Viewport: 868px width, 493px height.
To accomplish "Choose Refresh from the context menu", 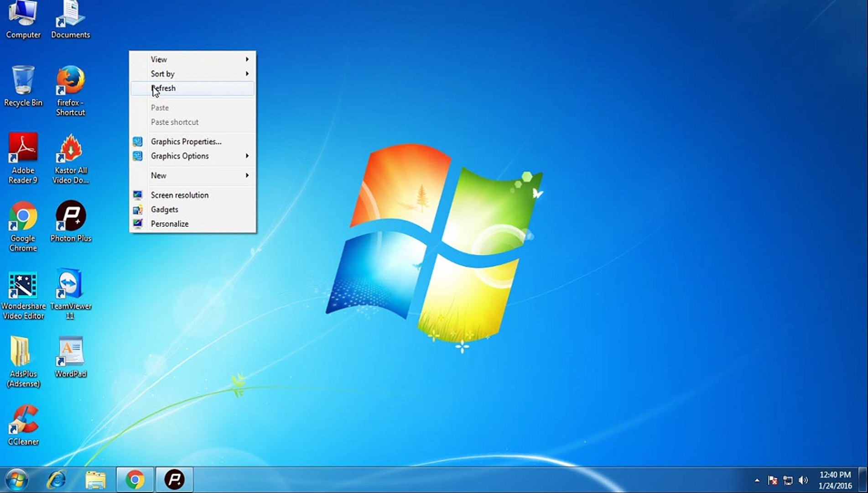I will 192,89.
